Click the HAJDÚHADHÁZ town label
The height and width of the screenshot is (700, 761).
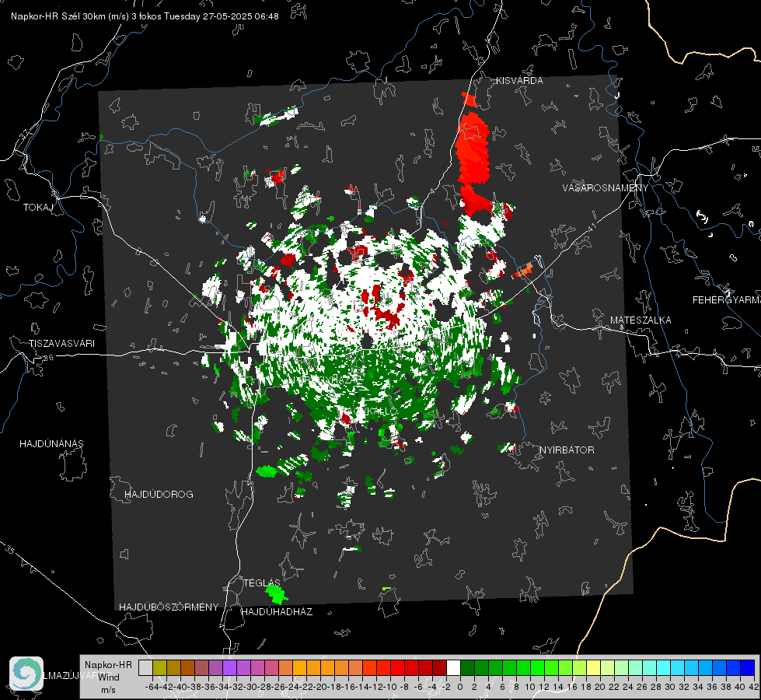point(277,612)
